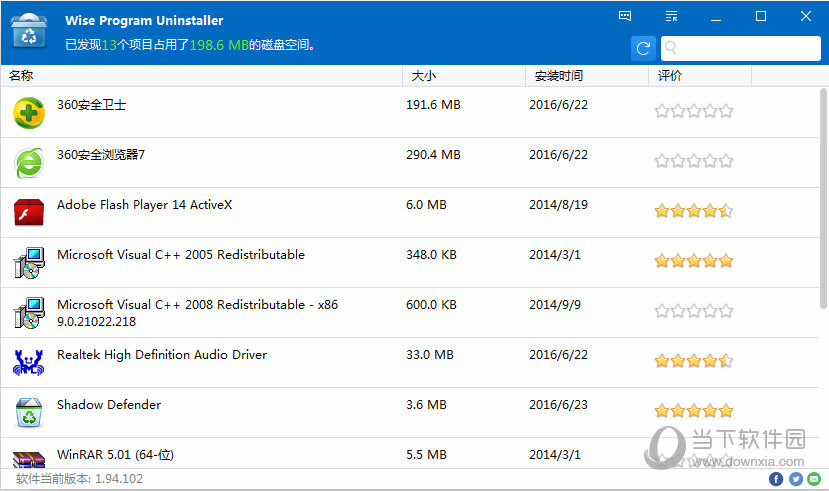Viewport: 829px width, 491px height.
Task: Click the email icon in status bar
Action: pyautogui.click(x=814, y=479)
